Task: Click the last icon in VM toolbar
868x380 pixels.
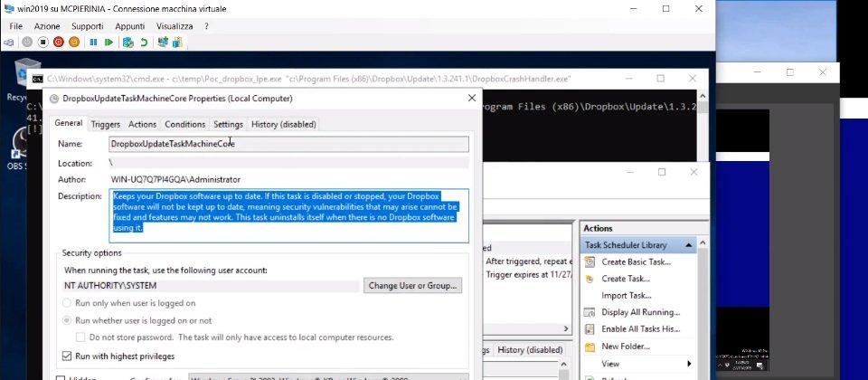Action: pyautogui.click(x=178, y=43)
